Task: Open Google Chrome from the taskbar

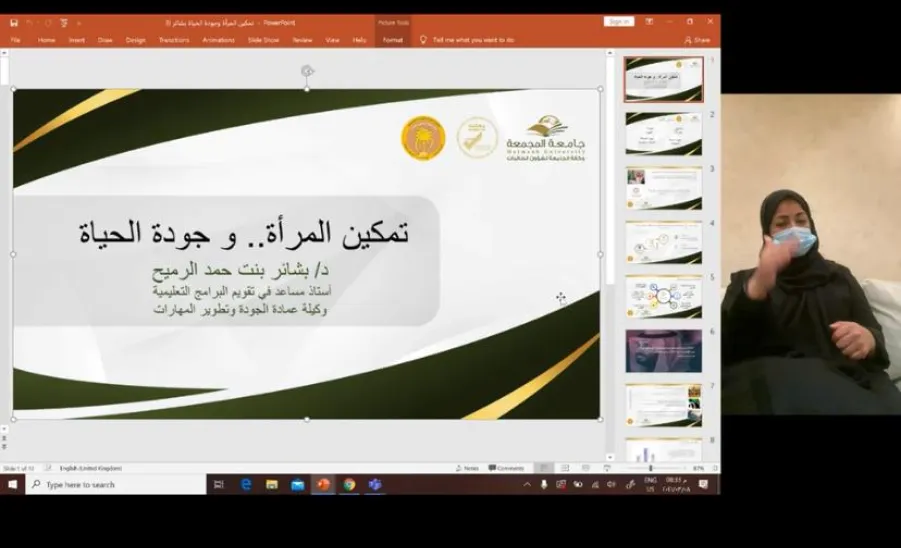Action: click(349, 485)
